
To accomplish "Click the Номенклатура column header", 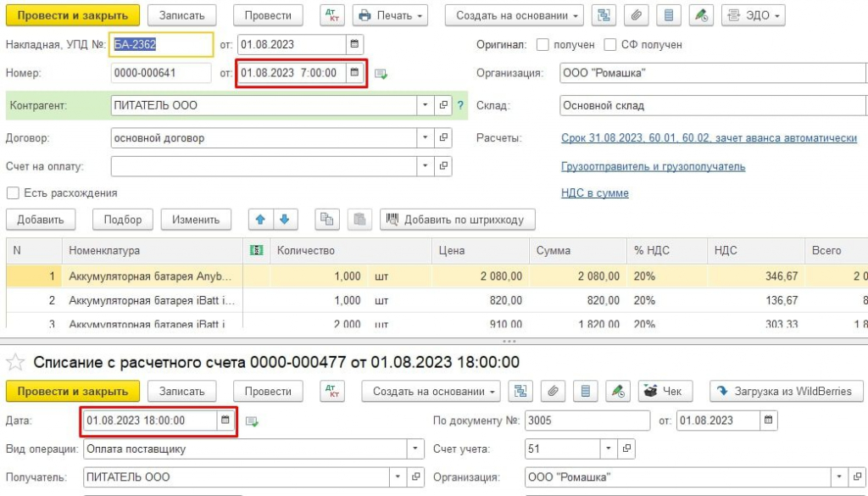I will click(153, 251).
